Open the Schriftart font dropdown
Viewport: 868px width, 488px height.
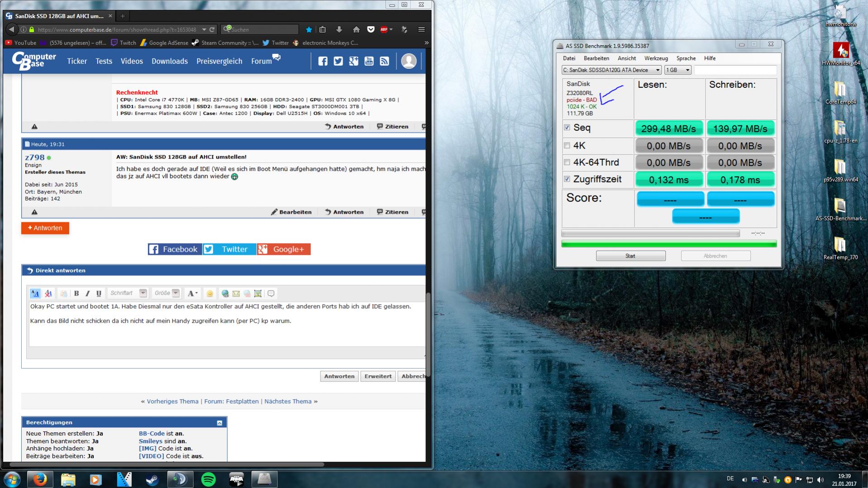coord(143,293)
